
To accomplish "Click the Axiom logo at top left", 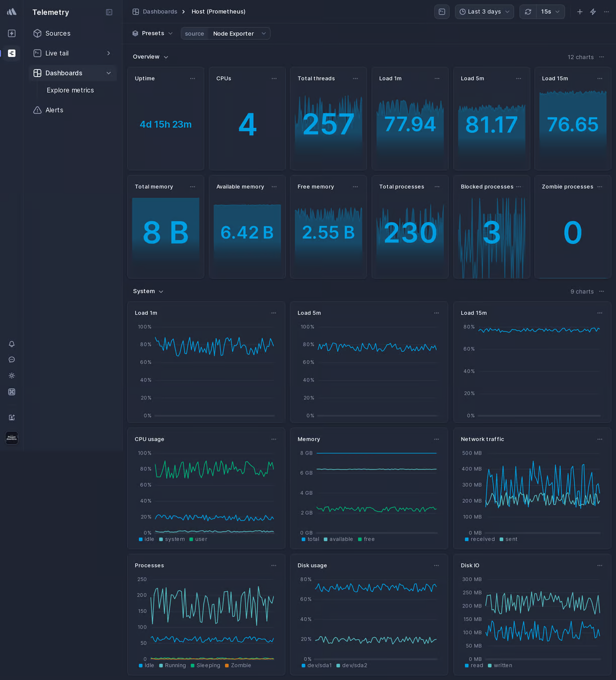I will click(x=11, y=11).
